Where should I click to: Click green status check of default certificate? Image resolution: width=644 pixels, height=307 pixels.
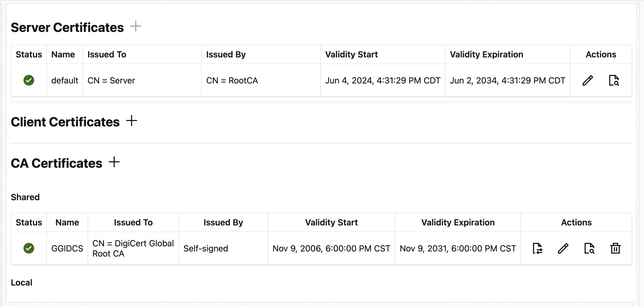[x=29, y=80]
